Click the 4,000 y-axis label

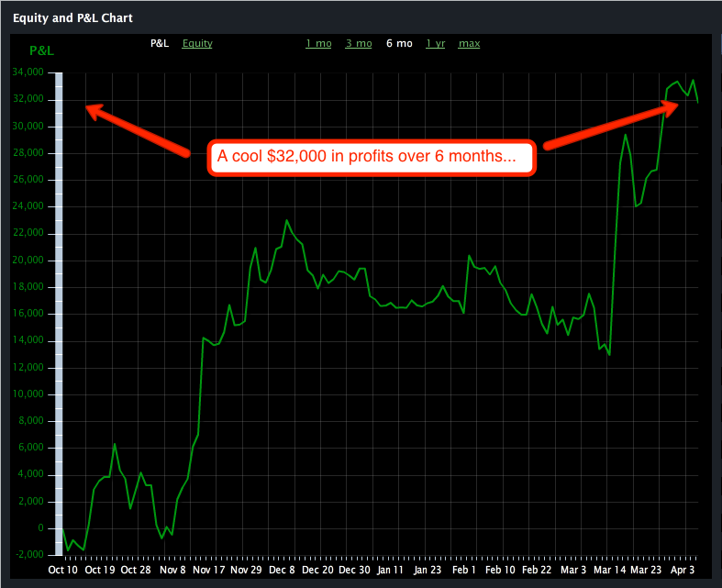coord(31,474)
